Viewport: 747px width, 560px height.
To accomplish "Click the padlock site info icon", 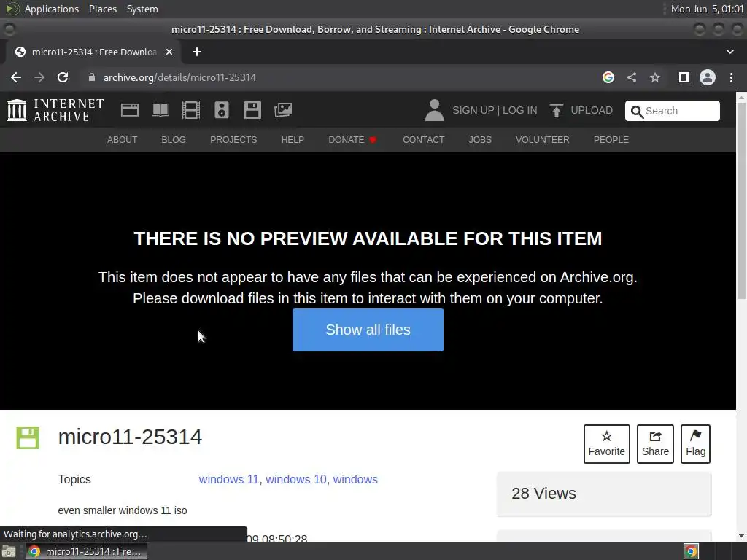I will [91, 77].
